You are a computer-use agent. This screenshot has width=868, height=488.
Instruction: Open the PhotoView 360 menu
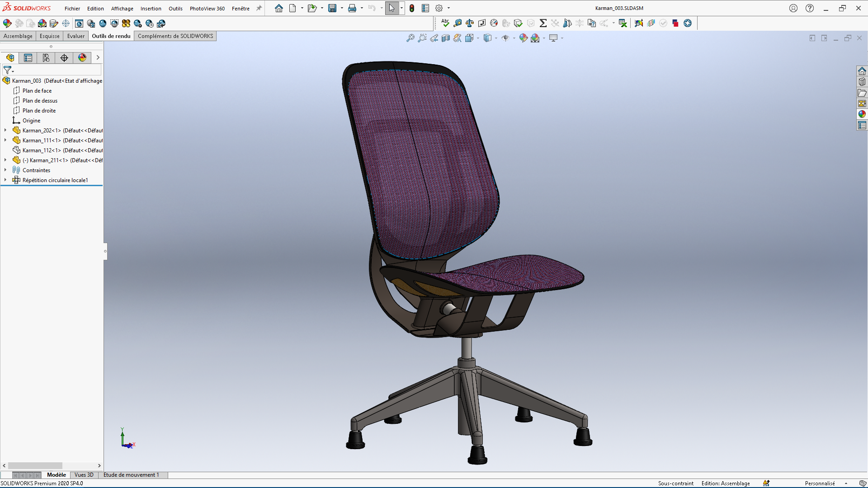click(207, 9)
